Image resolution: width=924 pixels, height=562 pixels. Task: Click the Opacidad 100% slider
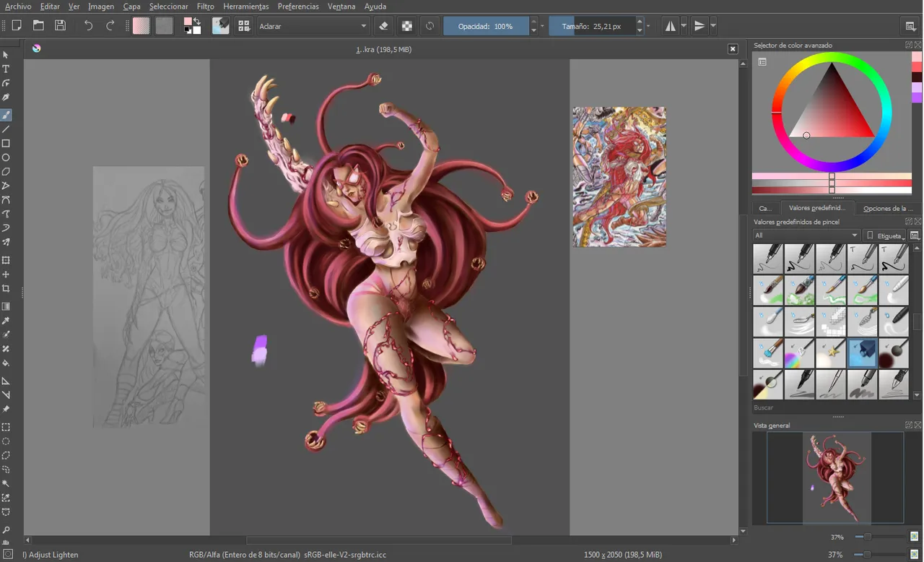[486, 26]
